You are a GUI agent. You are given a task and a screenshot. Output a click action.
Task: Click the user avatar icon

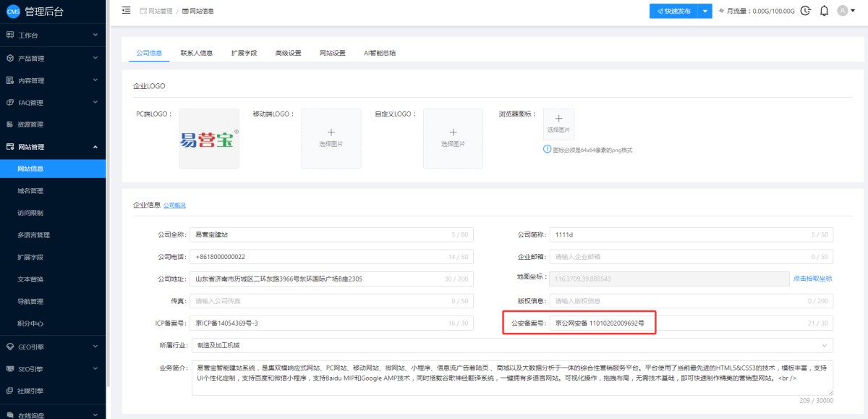tap(842, 11)
